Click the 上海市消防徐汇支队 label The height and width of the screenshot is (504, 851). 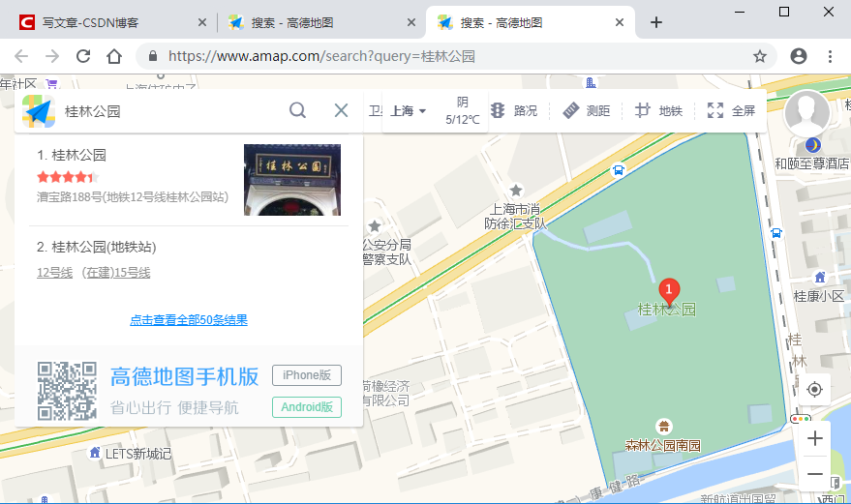point(516,216)
